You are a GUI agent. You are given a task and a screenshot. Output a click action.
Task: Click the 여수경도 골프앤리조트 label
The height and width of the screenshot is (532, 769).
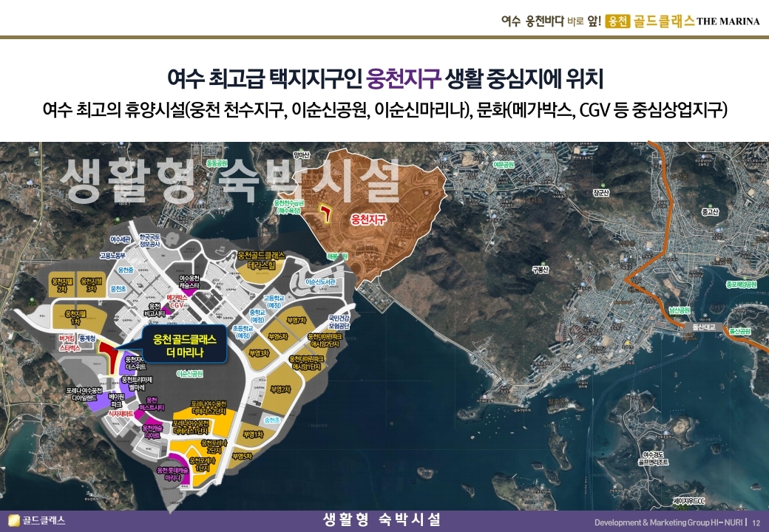(x=654, y=459)
